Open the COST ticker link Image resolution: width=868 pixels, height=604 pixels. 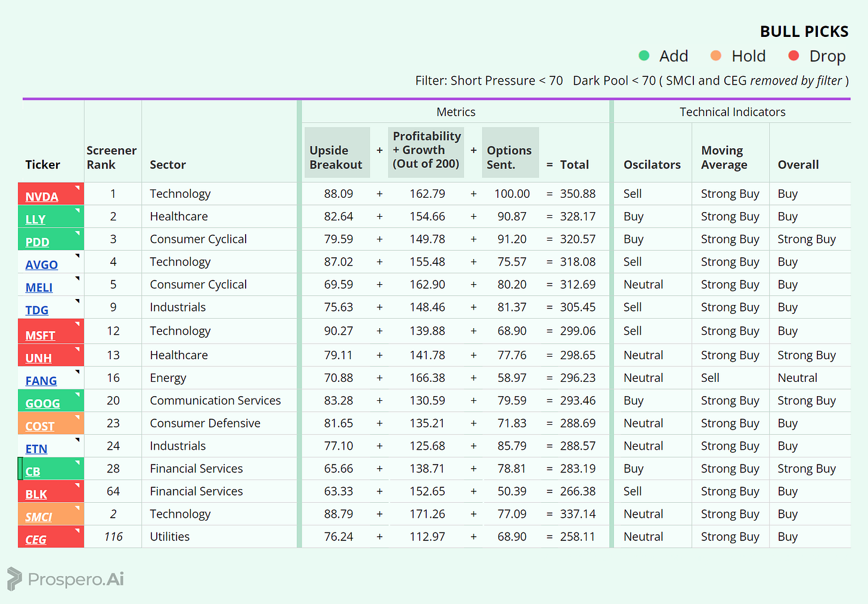[40, 426]
